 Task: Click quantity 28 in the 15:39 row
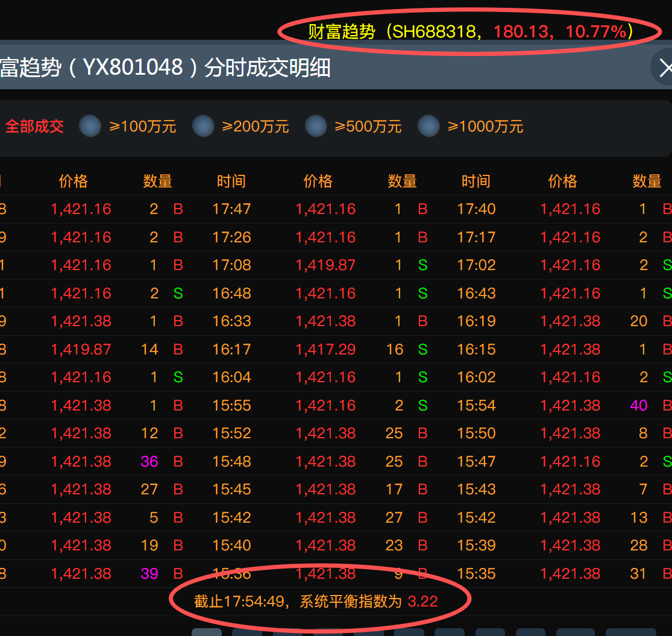point(639,545)
